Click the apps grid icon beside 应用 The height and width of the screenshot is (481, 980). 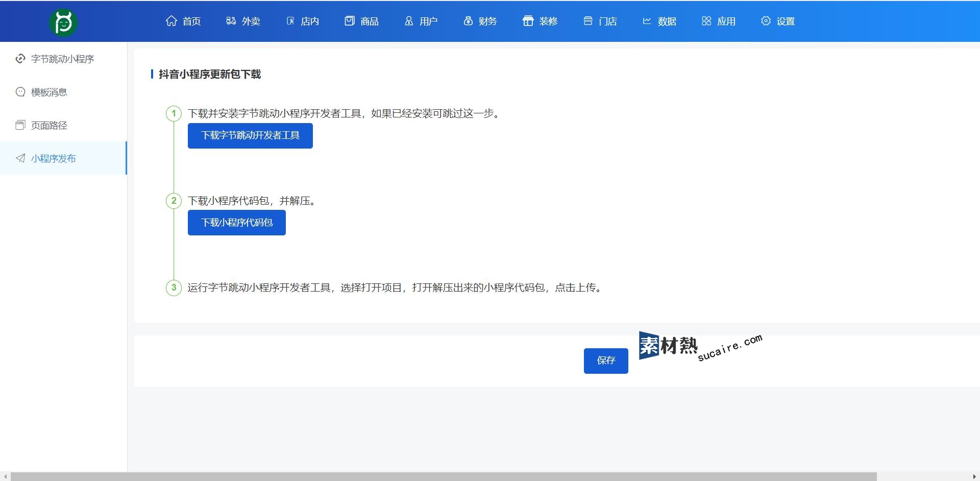706,21
